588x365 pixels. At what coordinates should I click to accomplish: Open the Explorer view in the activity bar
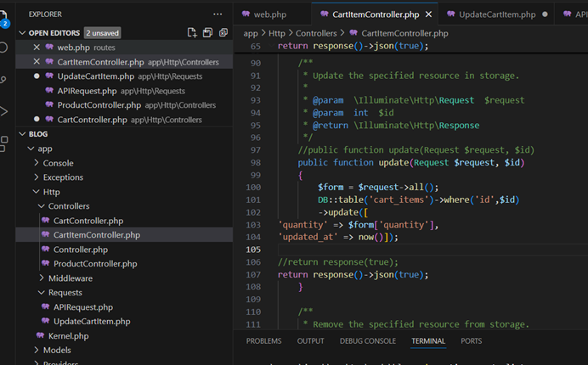point(4,15)
